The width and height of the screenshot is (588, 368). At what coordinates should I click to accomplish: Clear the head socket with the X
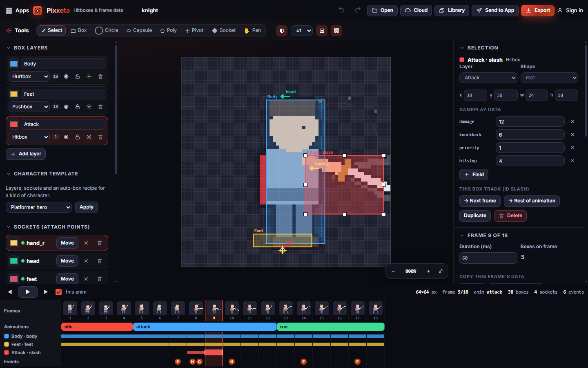coord(86,261)
